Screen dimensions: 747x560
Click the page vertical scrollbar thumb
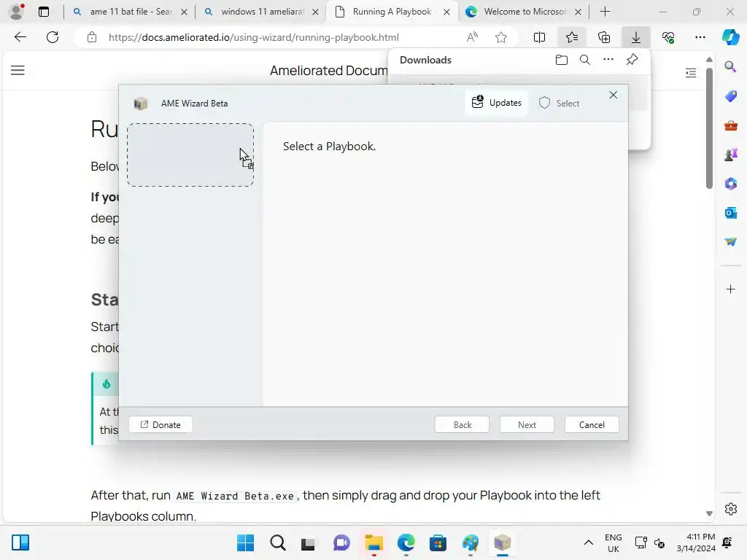click(709, 128)
